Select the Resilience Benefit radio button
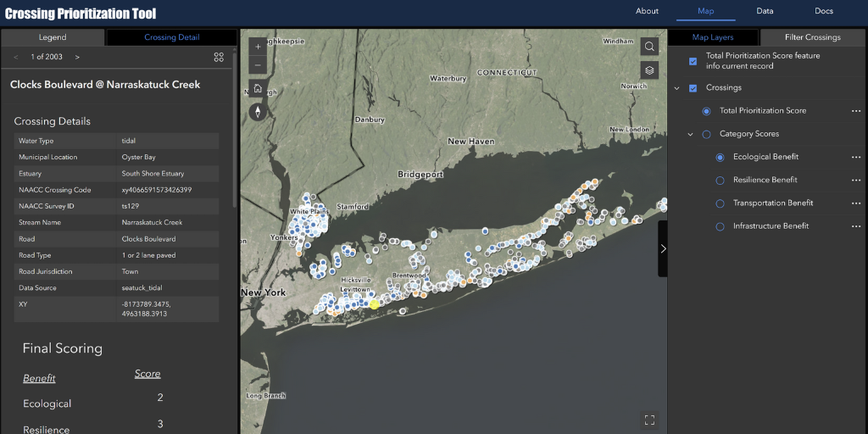 (721, 181)
